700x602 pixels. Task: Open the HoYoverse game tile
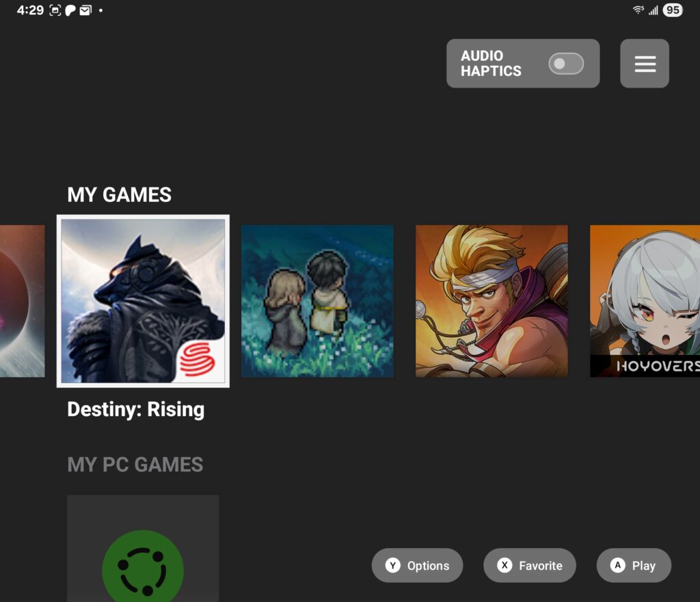645,301
